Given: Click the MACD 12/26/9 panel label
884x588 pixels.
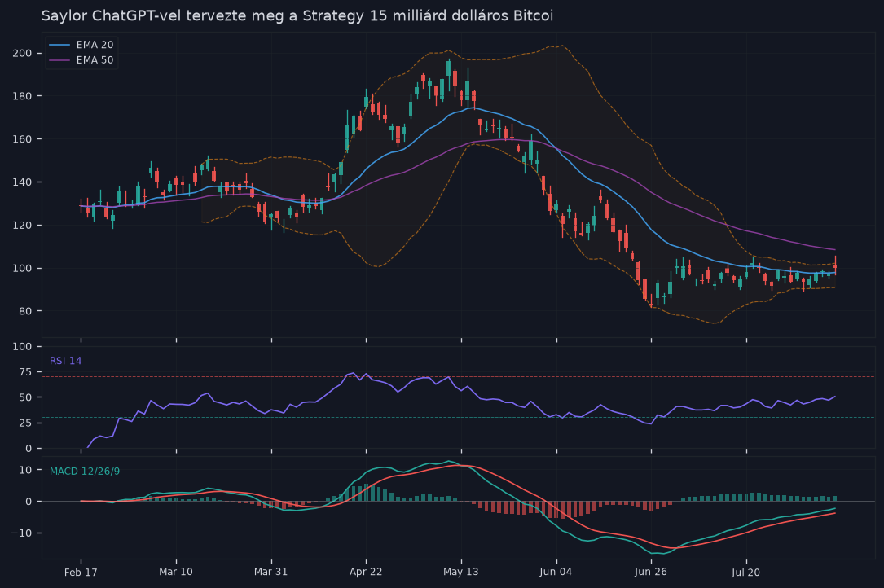Looking at the screenshot, I should pos(85,472).
